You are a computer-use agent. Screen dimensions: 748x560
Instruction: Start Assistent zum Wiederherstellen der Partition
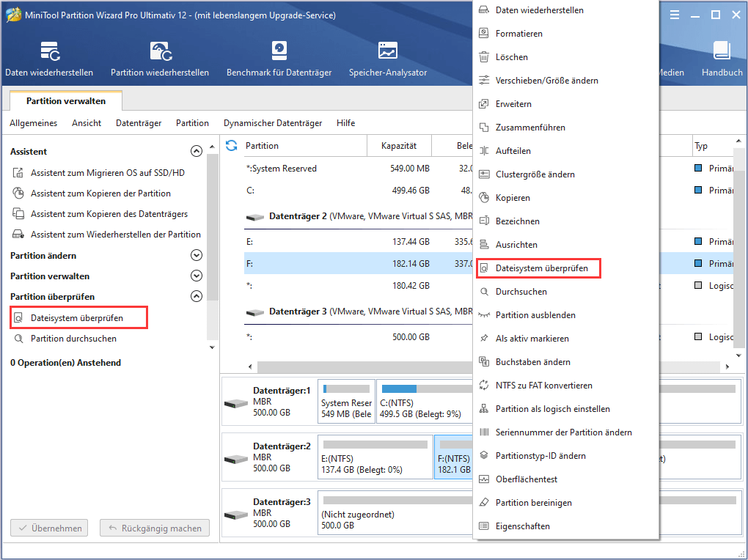(x=106, y=235)
